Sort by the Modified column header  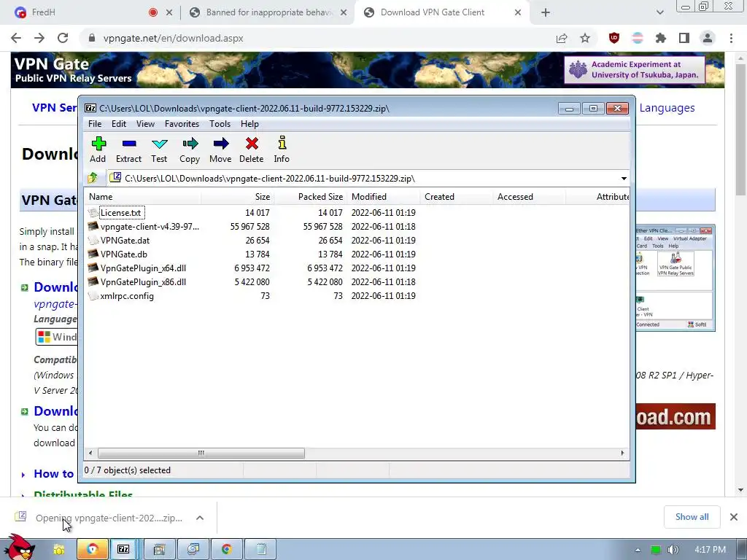click(384, 197)
